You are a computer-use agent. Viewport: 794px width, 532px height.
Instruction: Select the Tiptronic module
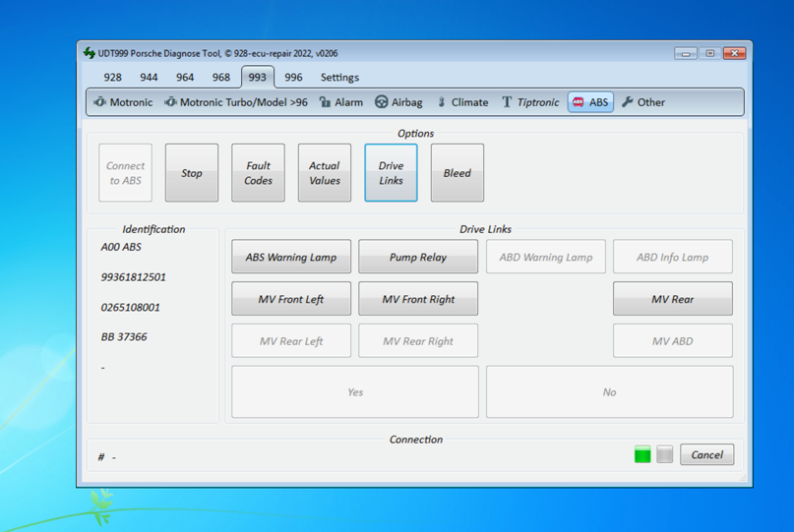click(530, 102)
